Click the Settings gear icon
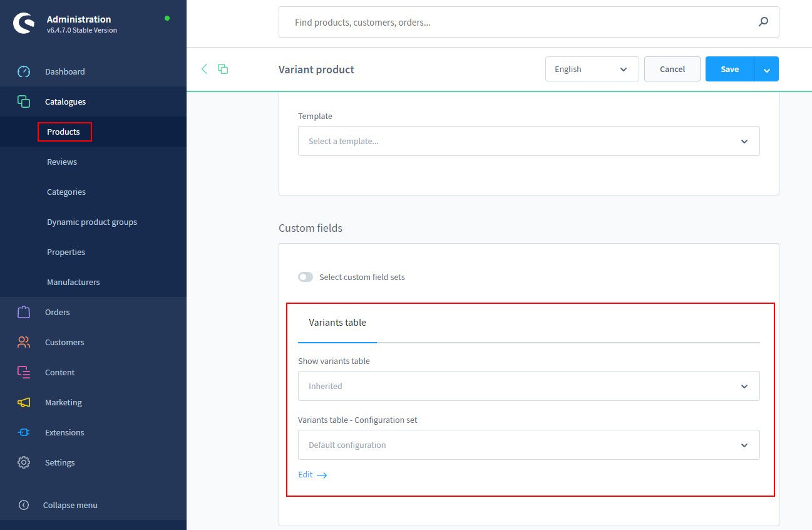The height and width of the screenshot is (530, 812). 24,462
